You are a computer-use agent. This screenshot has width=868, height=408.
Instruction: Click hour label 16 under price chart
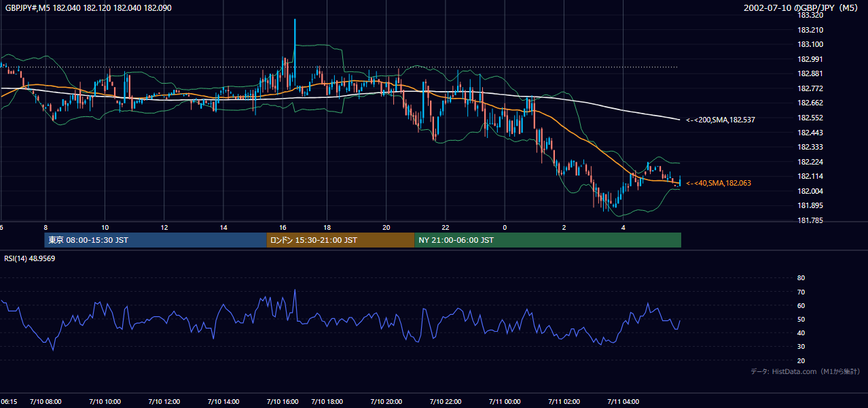[x=283, y=228]
